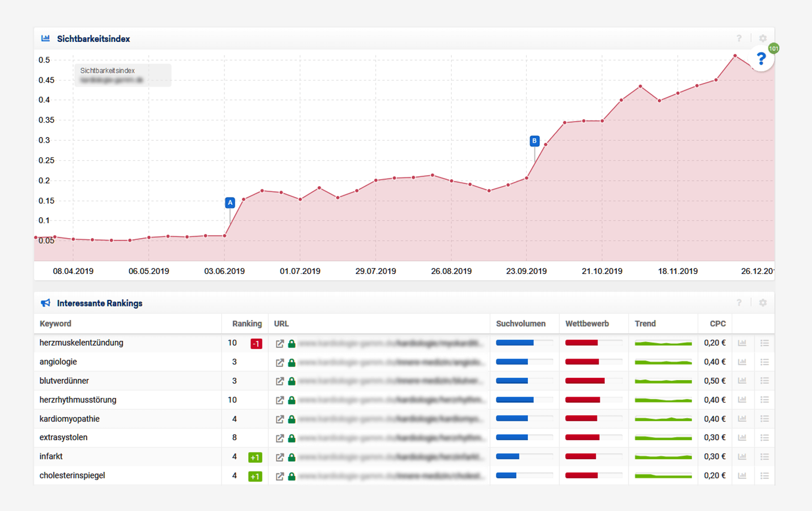Click the Sichtbarkeitsindex panel title
Image resolution: width=812 pixels, height=511 pixels.
pos(93,39)
